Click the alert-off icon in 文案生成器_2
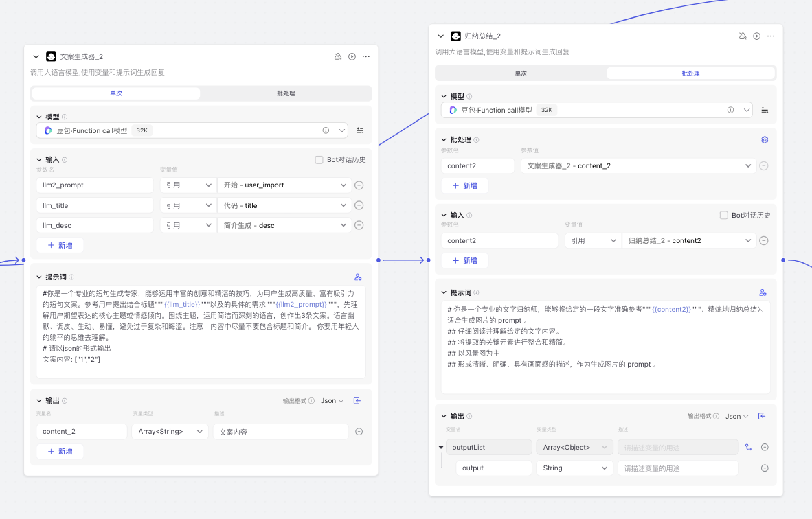The height and width of the screenshot is (519, 812). coord(337,56)
